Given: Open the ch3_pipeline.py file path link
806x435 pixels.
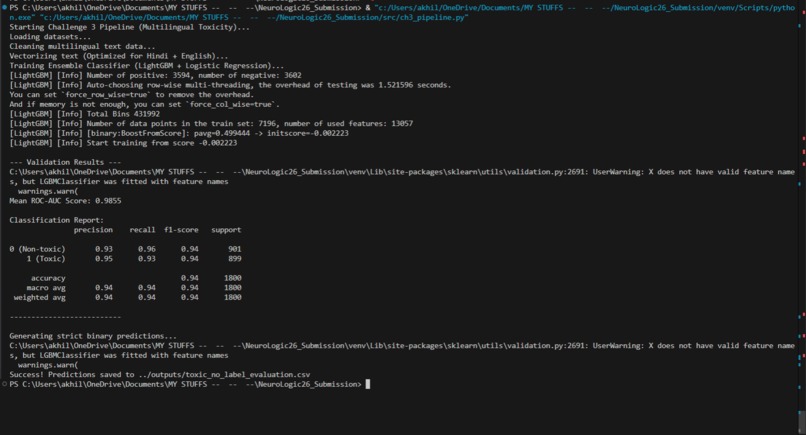Looking at the screenshot, I should point(254,17).
